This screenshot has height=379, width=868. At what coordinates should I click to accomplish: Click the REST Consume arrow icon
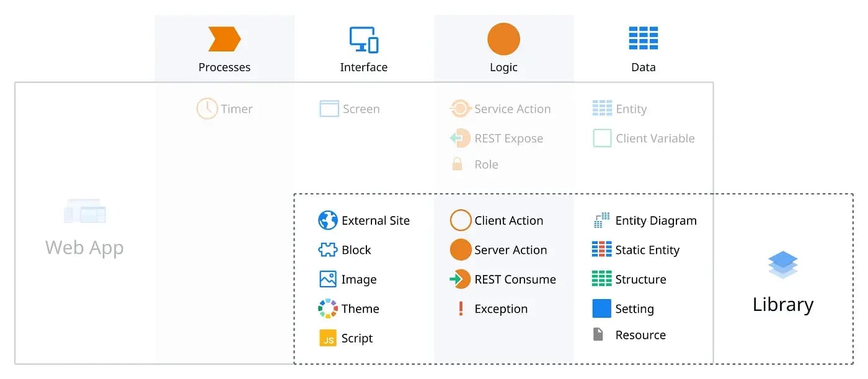tap(460, 279)
